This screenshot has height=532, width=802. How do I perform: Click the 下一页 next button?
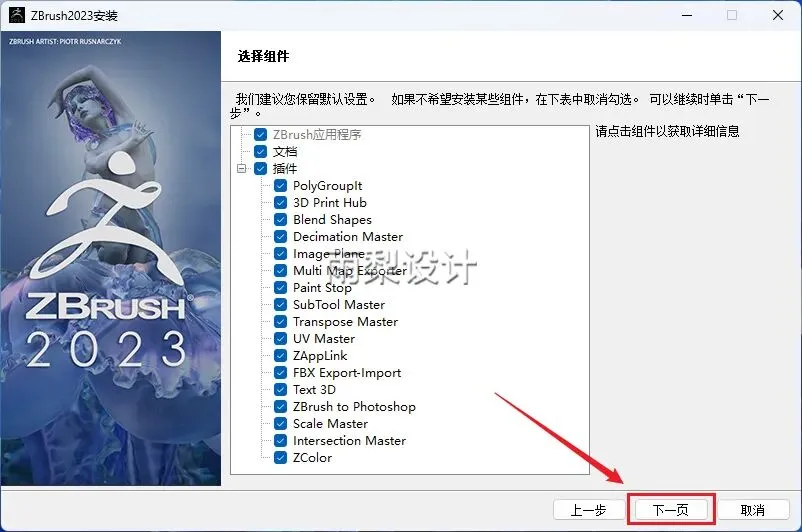[x=671, y=509]
